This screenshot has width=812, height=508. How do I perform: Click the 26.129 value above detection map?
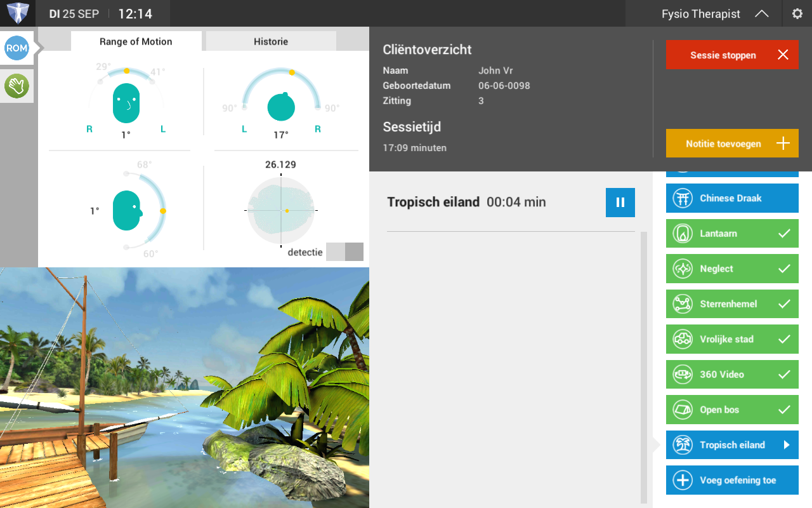280,164
